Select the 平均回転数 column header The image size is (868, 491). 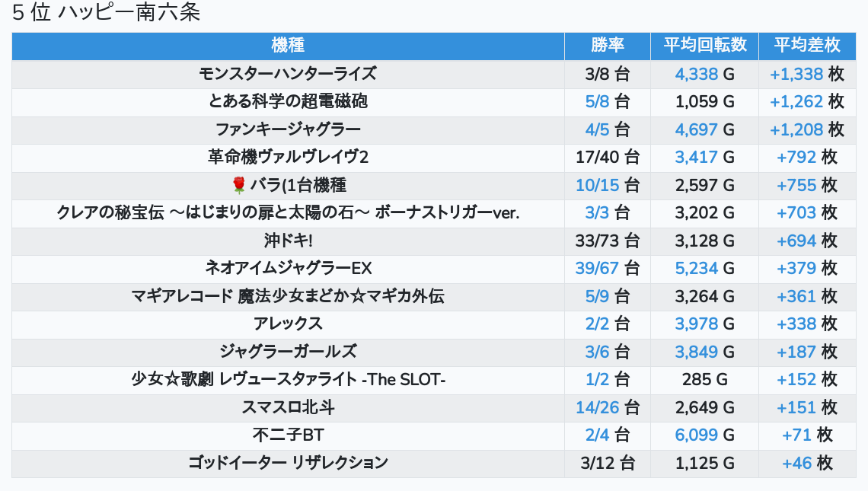coord(704,46)
